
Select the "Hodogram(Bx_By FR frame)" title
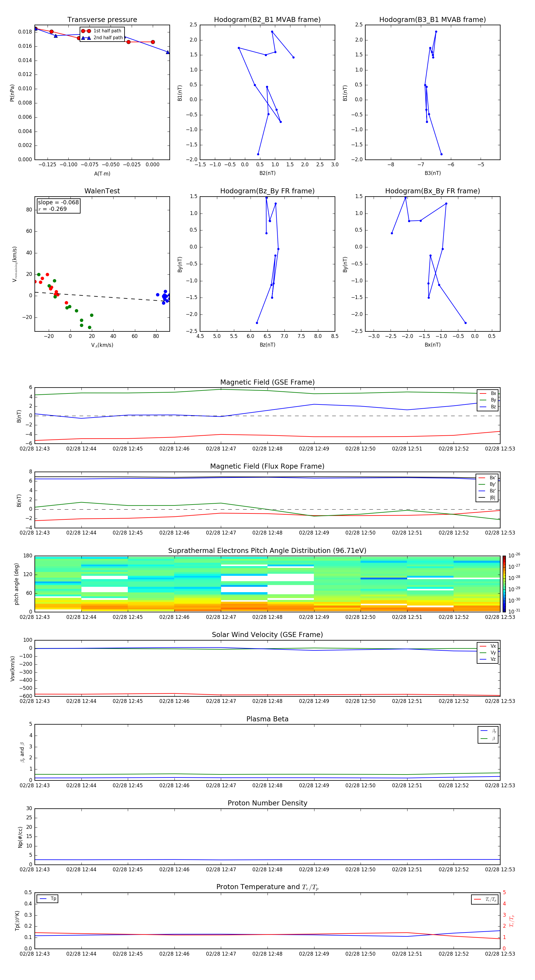[x=432, y=191]
